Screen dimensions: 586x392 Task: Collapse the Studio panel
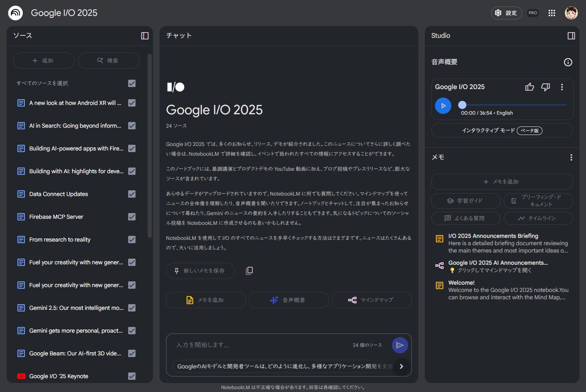click(571, 36)
